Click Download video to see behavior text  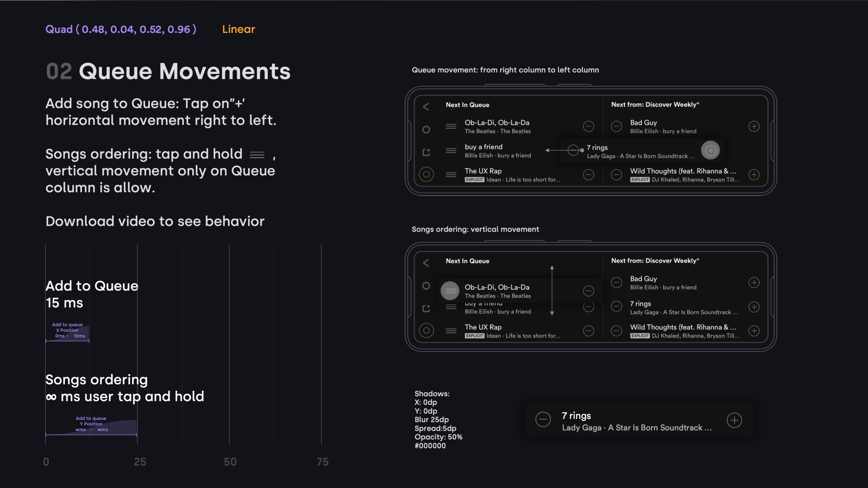click(x=155, y=221)
